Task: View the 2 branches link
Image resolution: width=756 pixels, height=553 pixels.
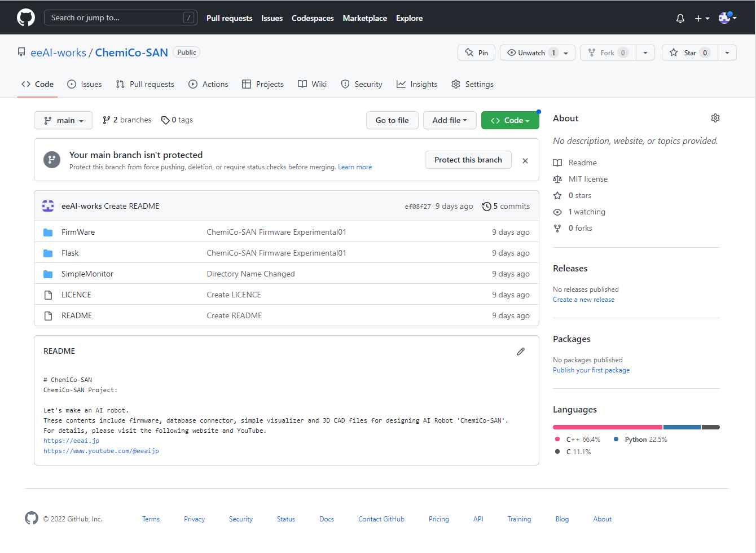Action: 127,120
